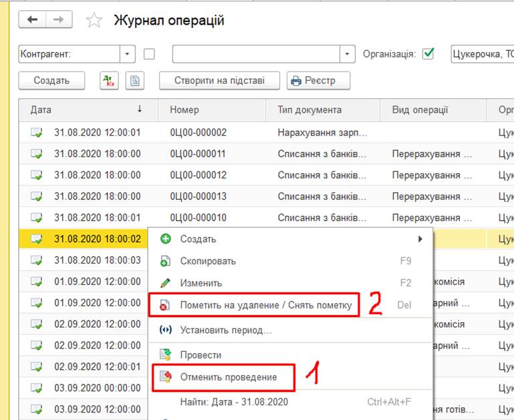Select Отменить проведение from context menu

click(x=228, y=377)
